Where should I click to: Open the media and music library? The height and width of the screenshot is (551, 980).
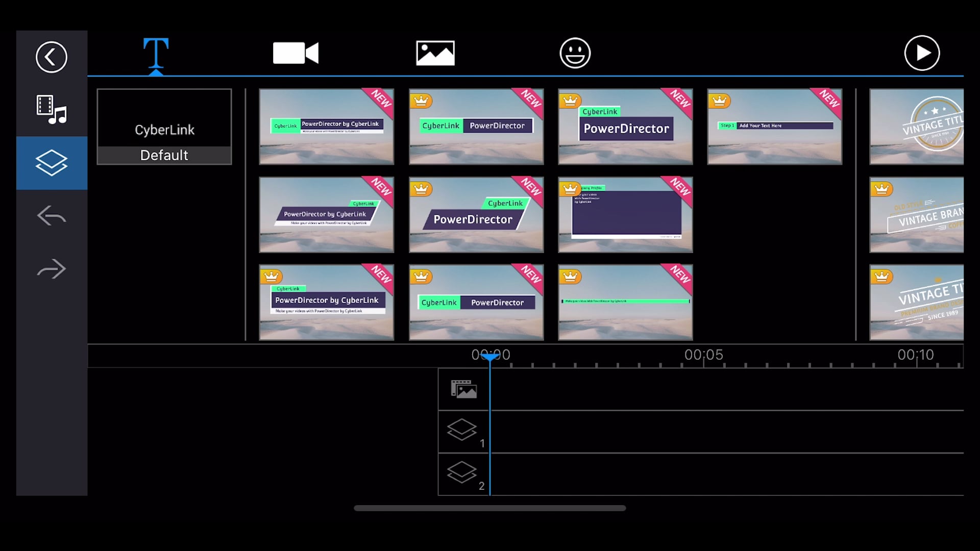click(x=52, y=110)
